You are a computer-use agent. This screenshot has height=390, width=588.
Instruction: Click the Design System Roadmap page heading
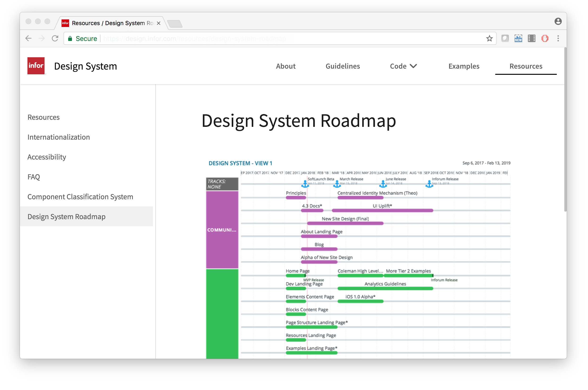pos(298,121)
